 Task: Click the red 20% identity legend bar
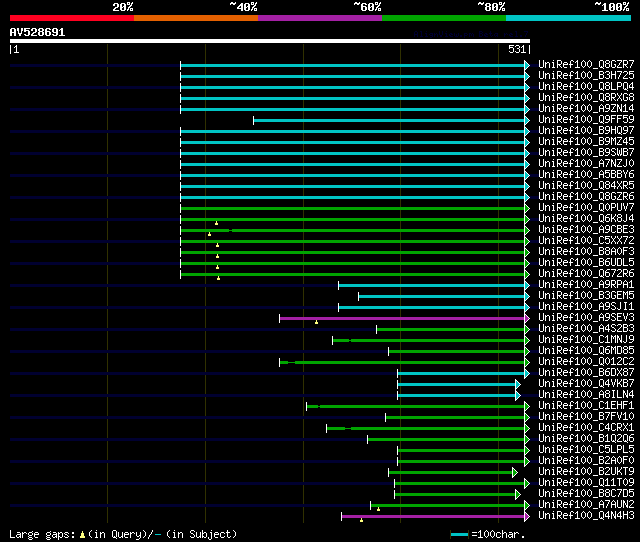[x=72, y=18]
